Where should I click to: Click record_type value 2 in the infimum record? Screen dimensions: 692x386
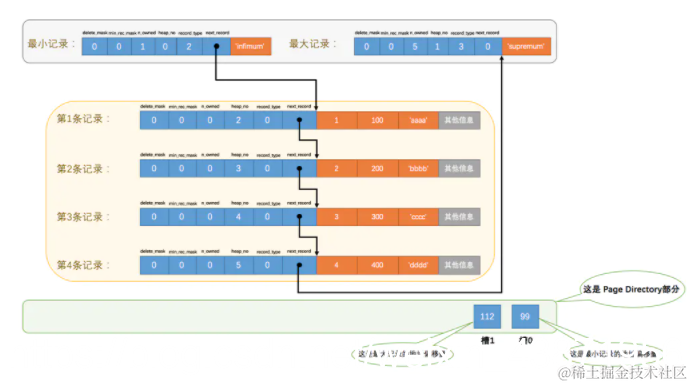pos(189,46)
